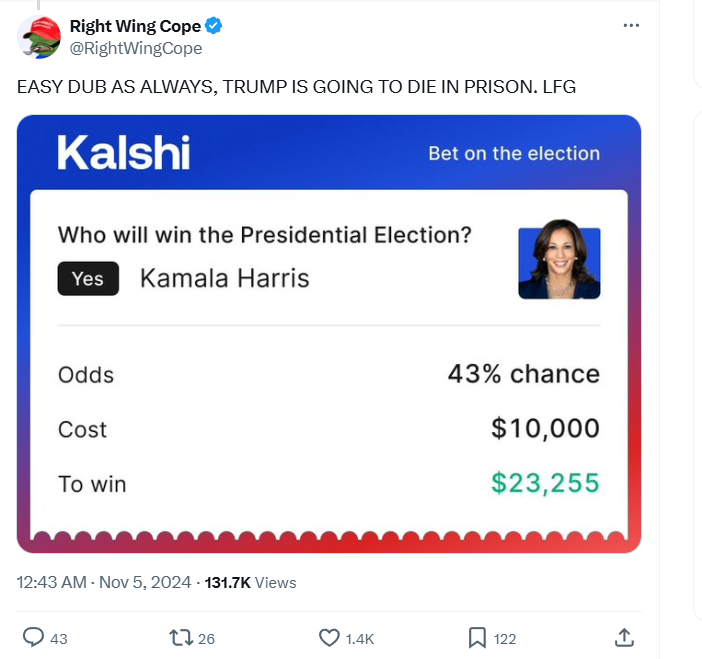
Task: Click the Kamala Harris photo in the card
Action: coord(559,263)
